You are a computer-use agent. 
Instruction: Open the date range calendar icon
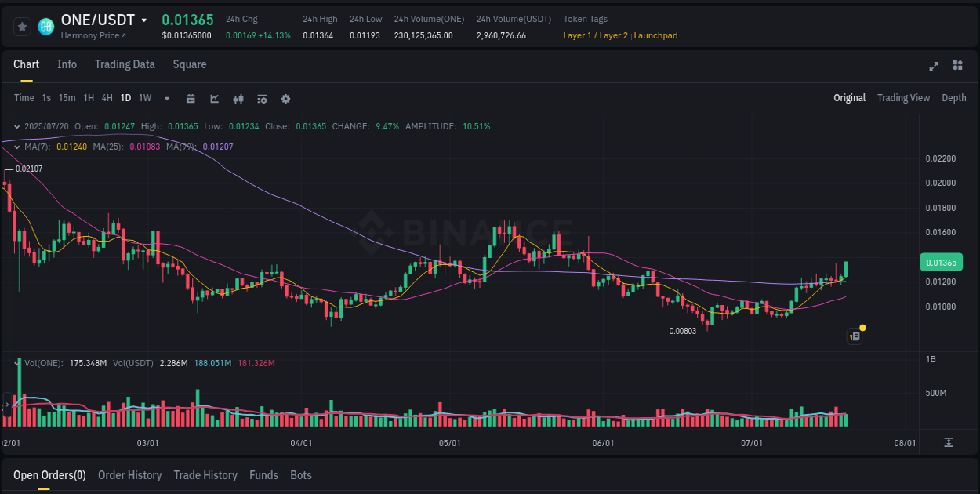(x=191, y=99)
